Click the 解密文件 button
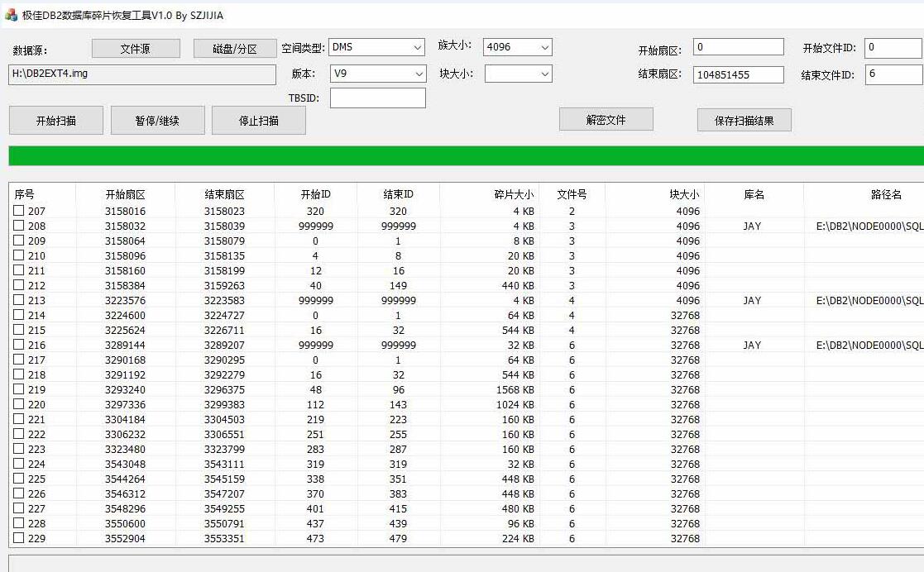 coord(606,120)
